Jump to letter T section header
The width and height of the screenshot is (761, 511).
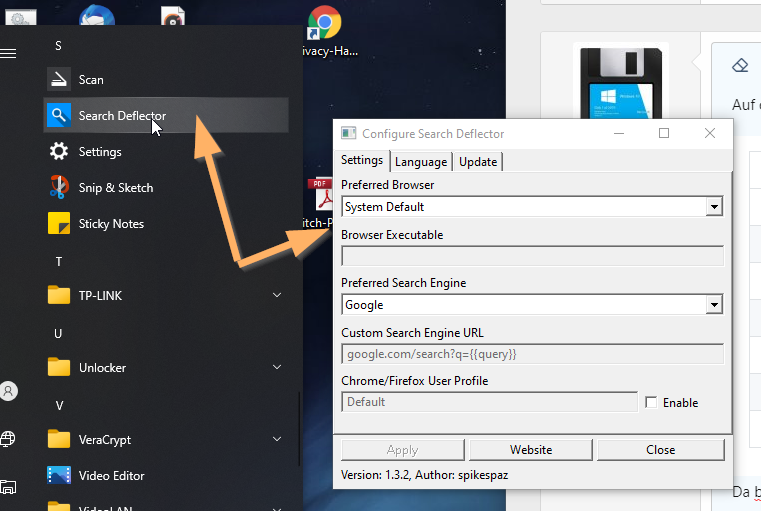(x=59, y=262)
